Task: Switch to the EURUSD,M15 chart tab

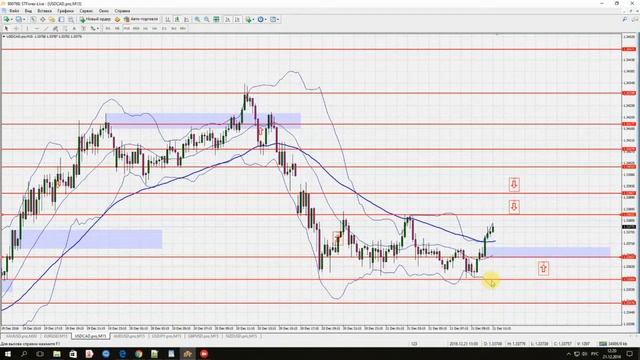Action: point(56,336)
